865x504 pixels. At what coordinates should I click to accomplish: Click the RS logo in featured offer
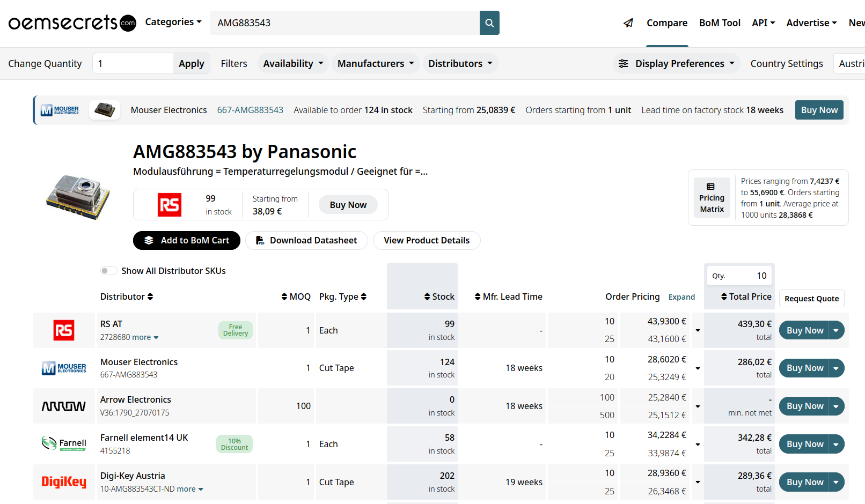(x=170, y=205)
